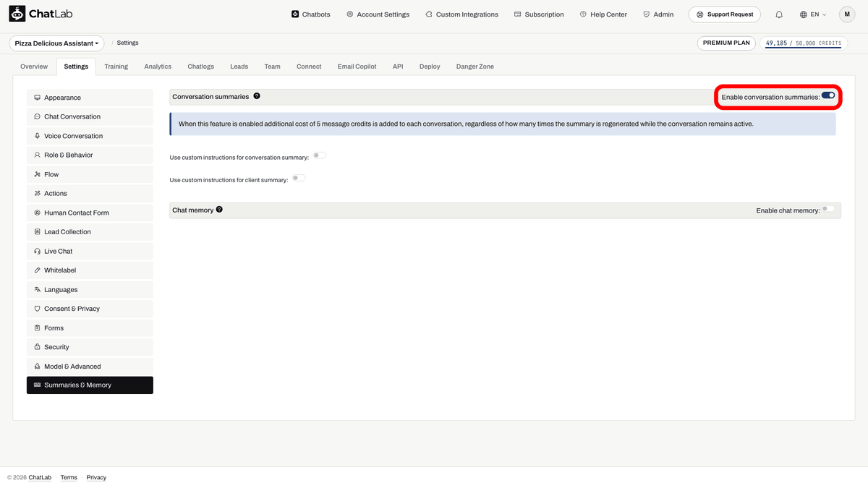Click the Settings breadcrumb text

[x=127, y=43]
